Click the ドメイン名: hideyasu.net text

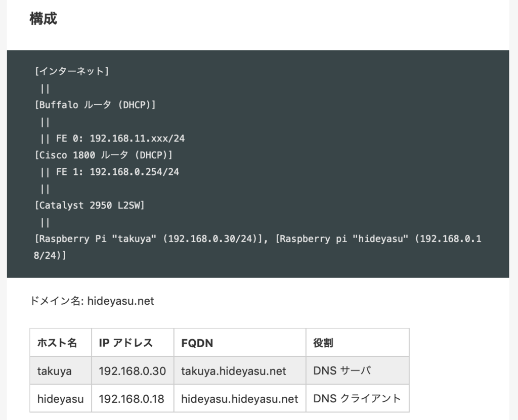click(92, 301)
